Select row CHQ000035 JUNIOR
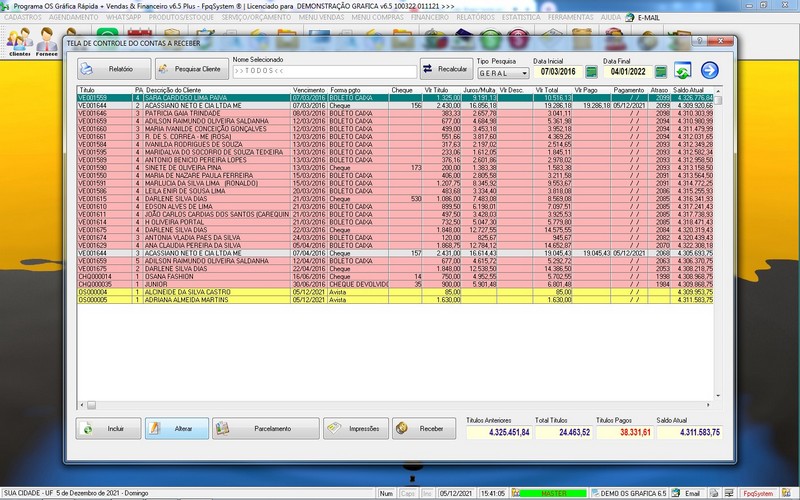The width and height of the screenshot is (800, 500). [x=395, y=284]
